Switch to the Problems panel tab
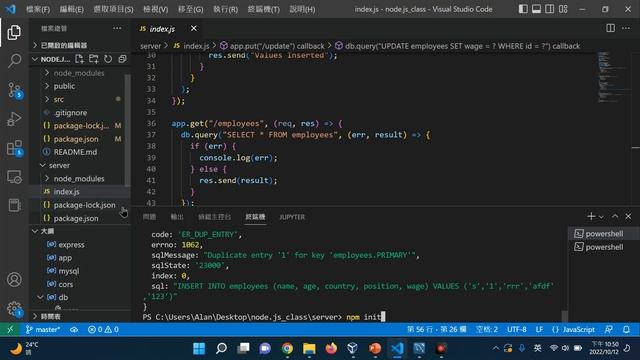The width and height of the screenshot is (640, 360). [x=149, y=217]
